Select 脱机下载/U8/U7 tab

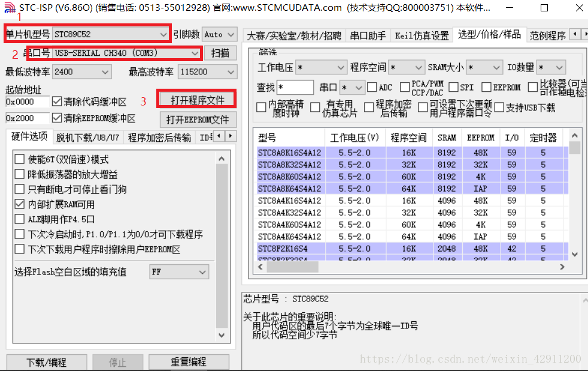pos(88,138)
